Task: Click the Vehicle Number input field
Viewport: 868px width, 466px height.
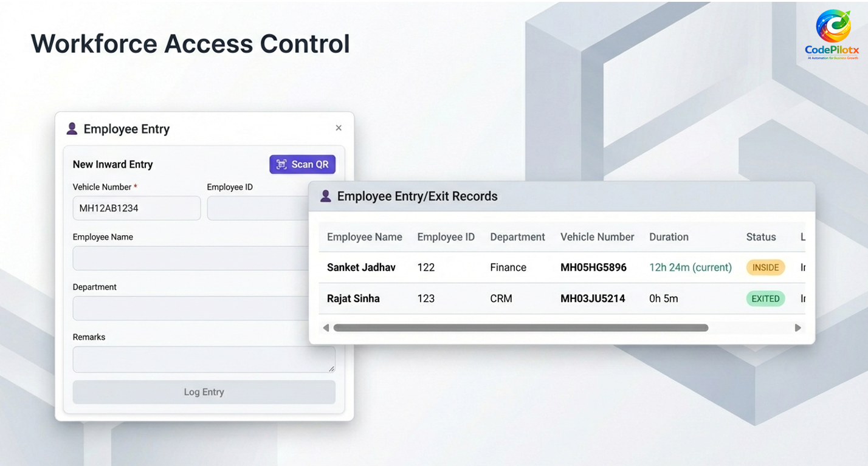Action: coord(136,208)
